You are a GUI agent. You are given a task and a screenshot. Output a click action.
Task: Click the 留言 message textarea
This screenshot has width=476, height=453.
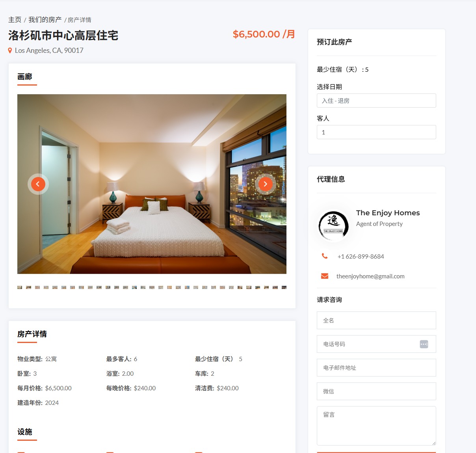(376, 426)
